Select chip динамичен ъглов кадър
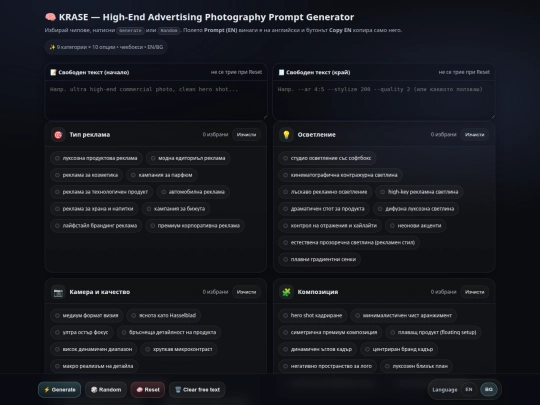This screenshot has width=540, height=405. (318, 349)
